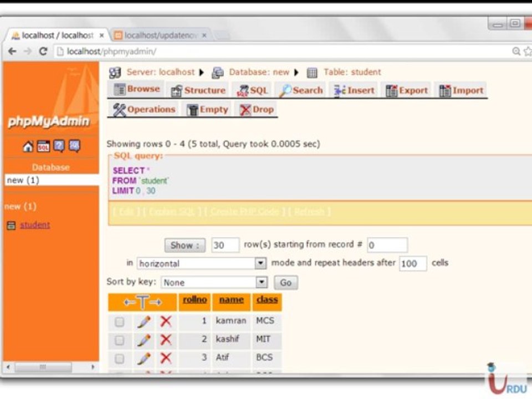Click the Explain SQL link

[172, 212]
